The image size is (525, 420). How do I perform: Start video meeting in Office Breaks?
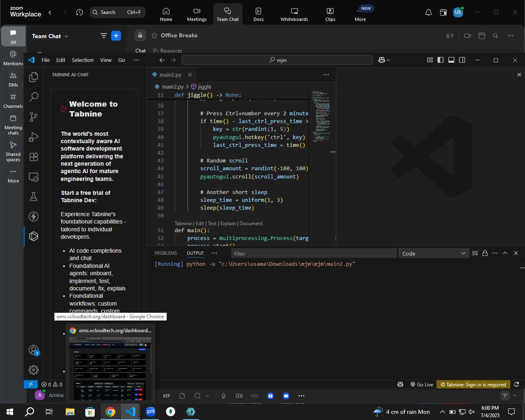click(467, 36)
